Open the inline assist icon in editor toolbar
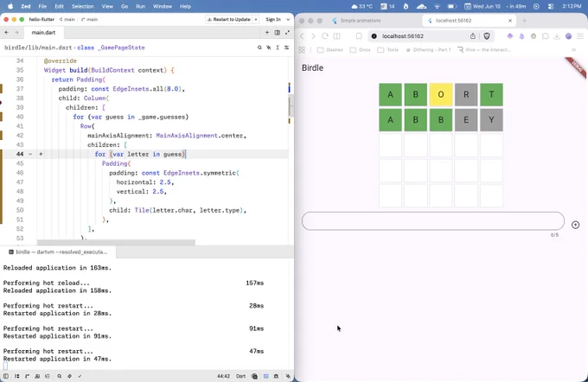This screenshot has width=588, height=382. 269,48
